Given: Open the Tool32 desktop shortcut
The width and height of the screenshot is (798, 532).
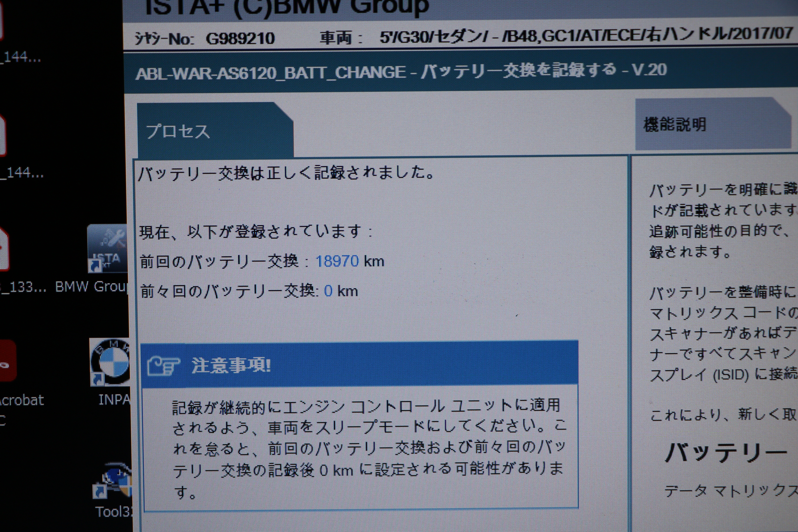Looking at the screenshot, I should (x=112, y=481).
